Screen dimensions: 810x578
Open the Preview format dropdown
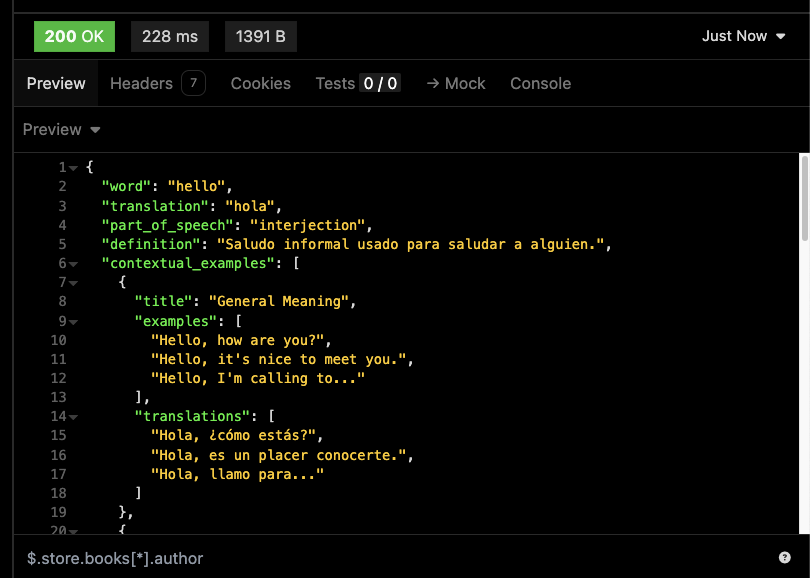click(60, 129)
